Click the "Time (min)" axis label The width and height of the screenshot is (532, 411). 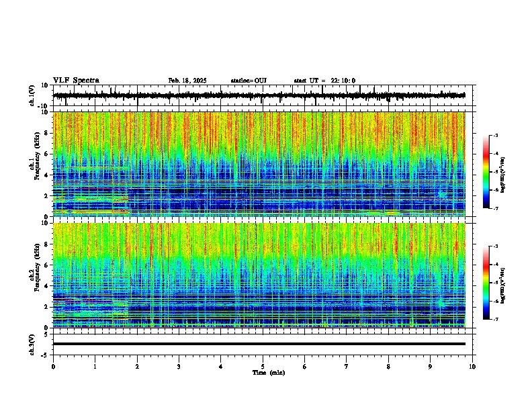(x=269, y=373)
